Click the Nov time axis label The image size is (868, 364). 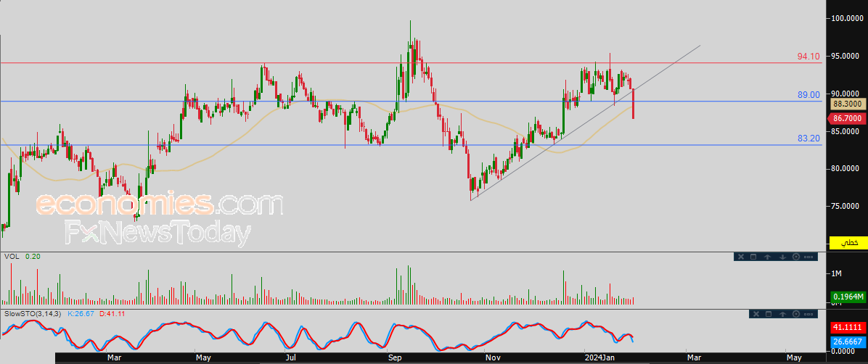point(493,358)
